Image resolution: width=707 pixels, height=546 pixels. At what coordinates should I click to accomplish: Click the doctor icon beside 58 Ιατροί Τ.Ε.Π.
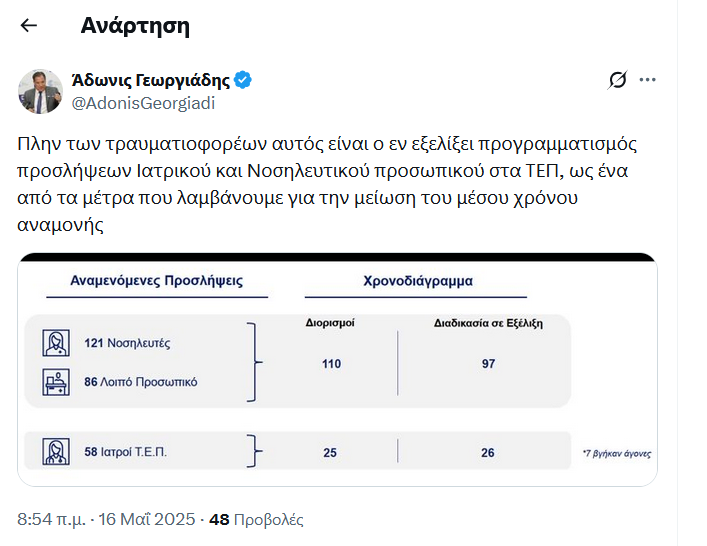pos(56,452)
